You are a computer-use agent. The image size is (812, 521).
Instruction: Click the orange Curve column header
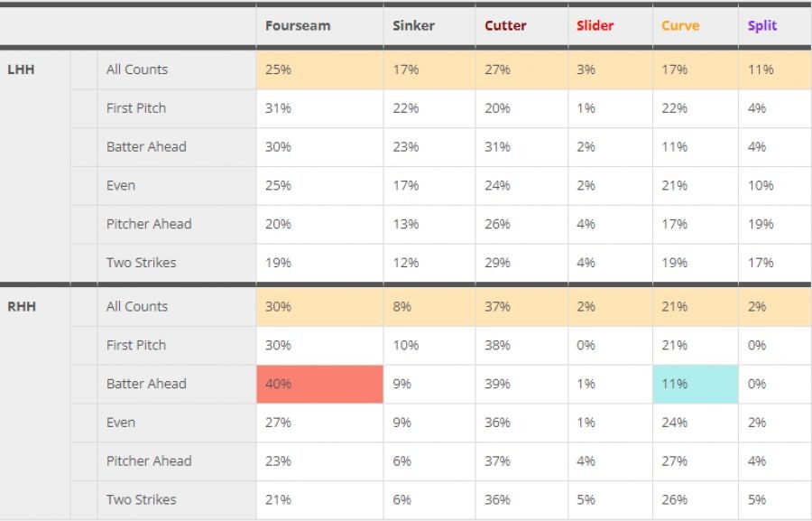pyautogui.click(x=679, y=25)
